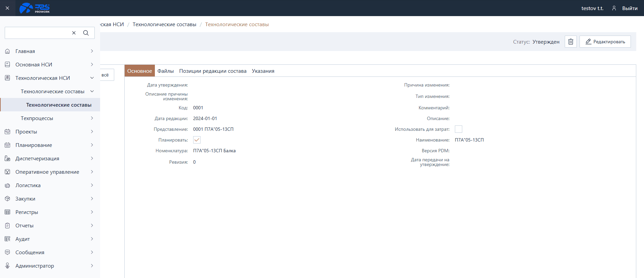Enable the Использовать для затрат checkbox

(458, 129)
